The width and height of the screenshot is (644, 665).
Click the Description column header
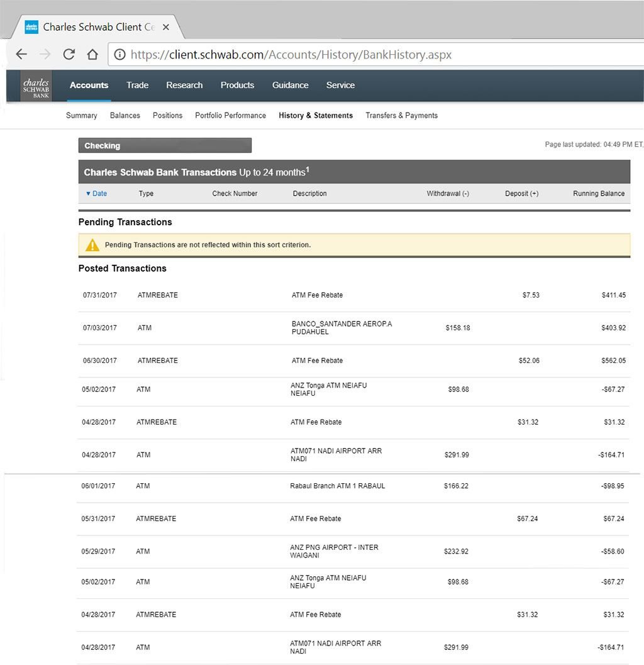tap(310, 193)
